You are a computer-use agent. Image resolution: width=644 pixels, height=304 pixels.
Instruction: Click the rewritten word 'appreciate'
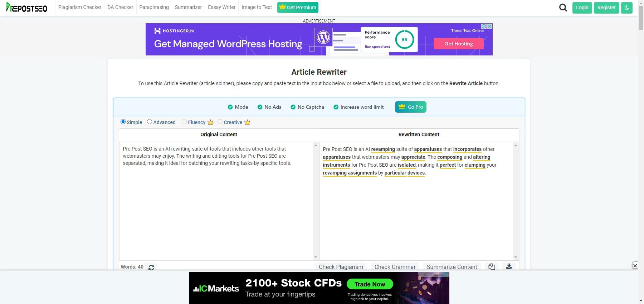pos(413,157)
